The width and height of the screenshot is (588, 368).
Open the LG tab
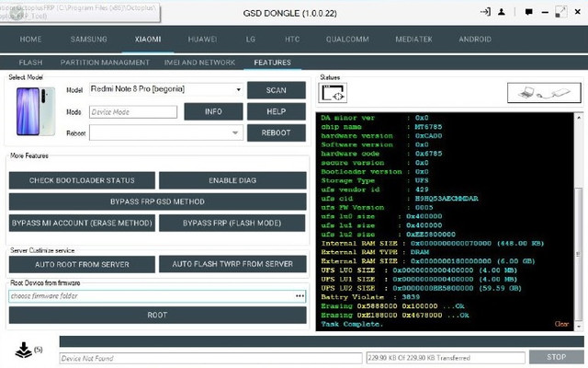pos(251,39)
